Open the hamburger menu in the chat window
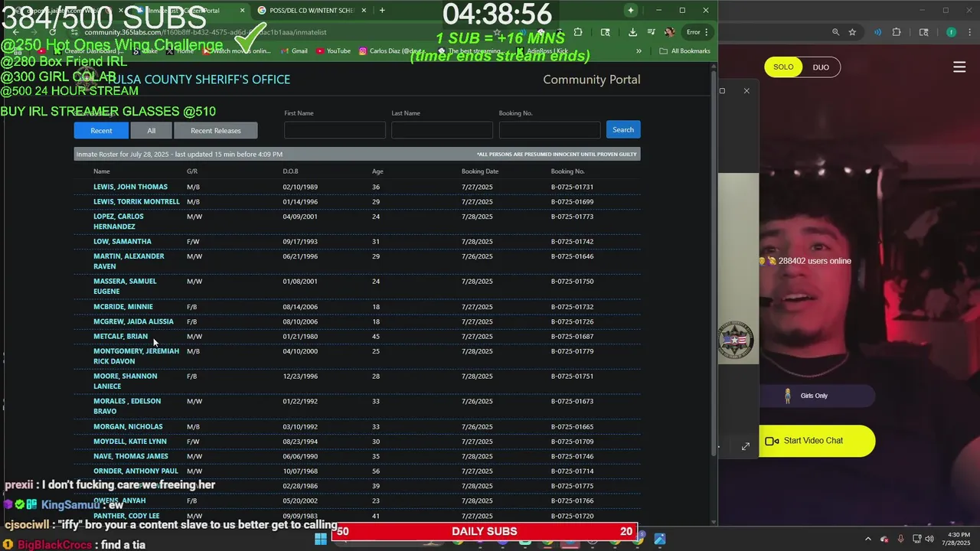This screenshot has height=551, width=980. (959, 67)
